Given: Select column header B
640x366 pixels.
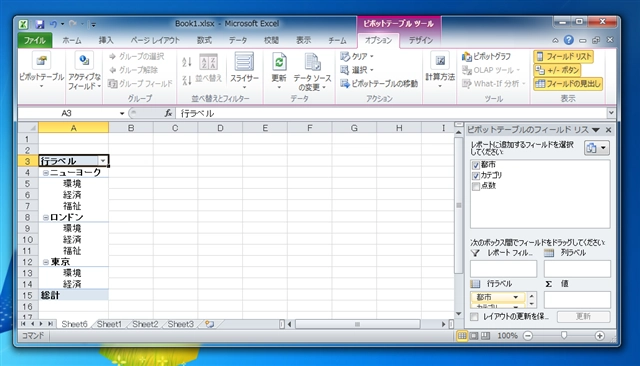Looking at the screenshot, I should 131,128.
